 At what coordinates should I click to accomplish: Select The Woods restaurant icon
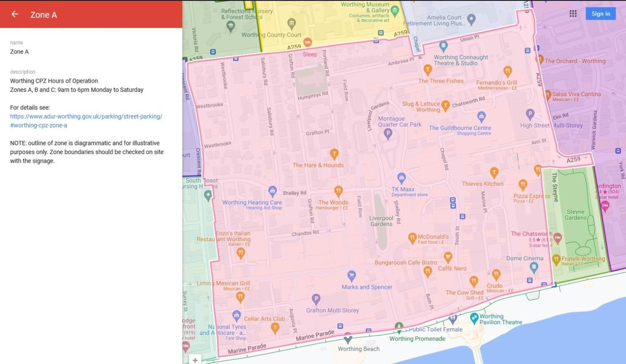coord(338,191)
